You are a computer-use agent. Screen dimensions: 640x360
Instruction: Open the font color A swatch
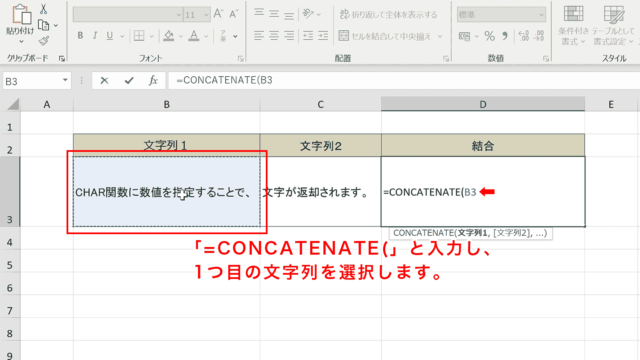[x=194, y=36]
